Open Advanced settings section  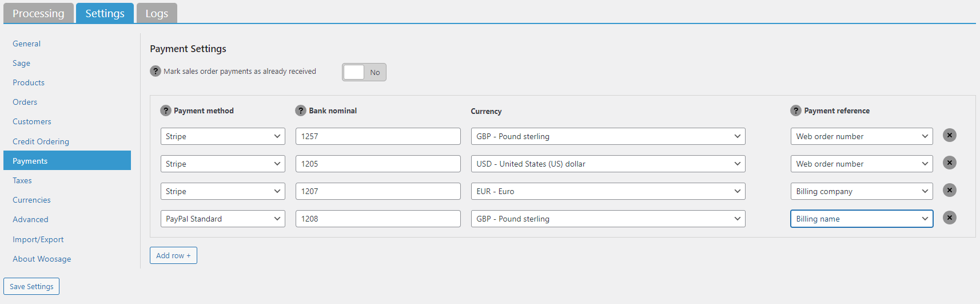(67, 219)
